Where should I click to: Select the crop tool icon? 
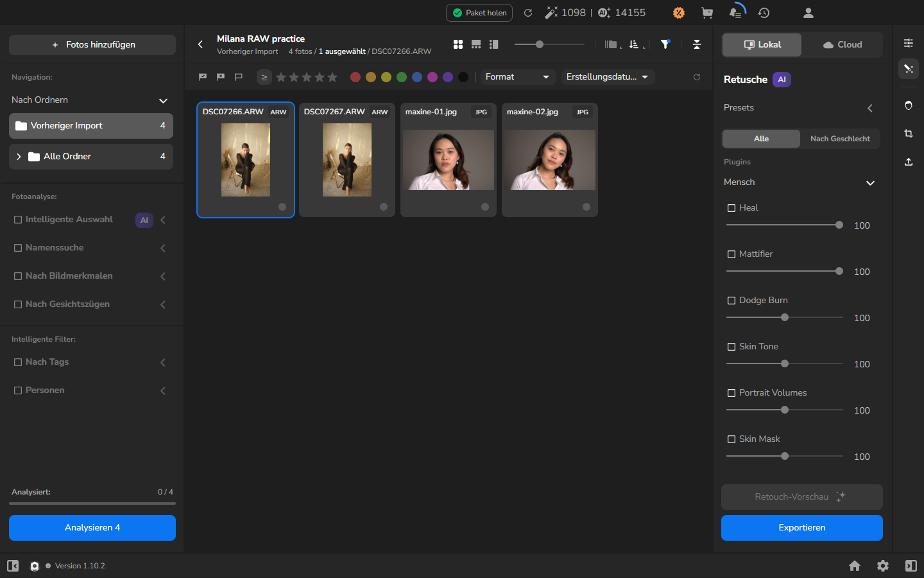pyautogui.click(x=909, y=134)
